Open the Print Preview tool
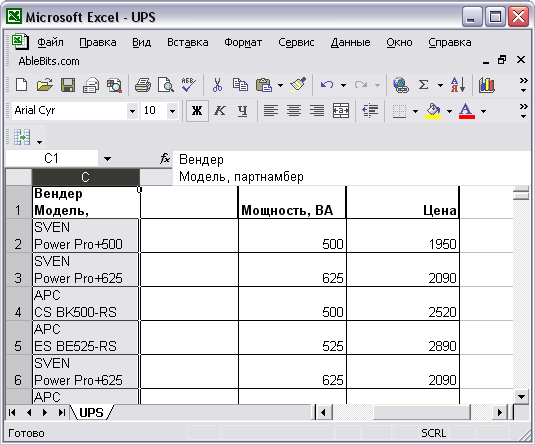 [x=165, y=85]
